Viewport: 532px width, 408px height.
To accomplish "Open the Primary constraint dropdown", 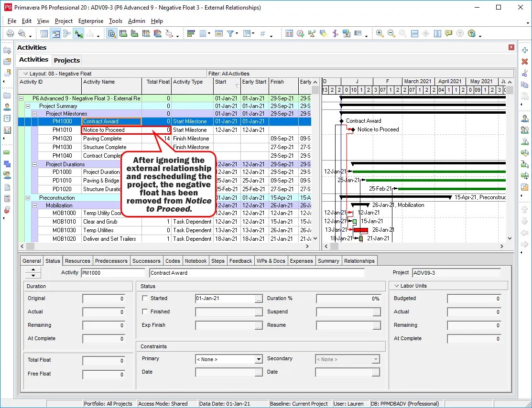I will click(x=258, y=359).
